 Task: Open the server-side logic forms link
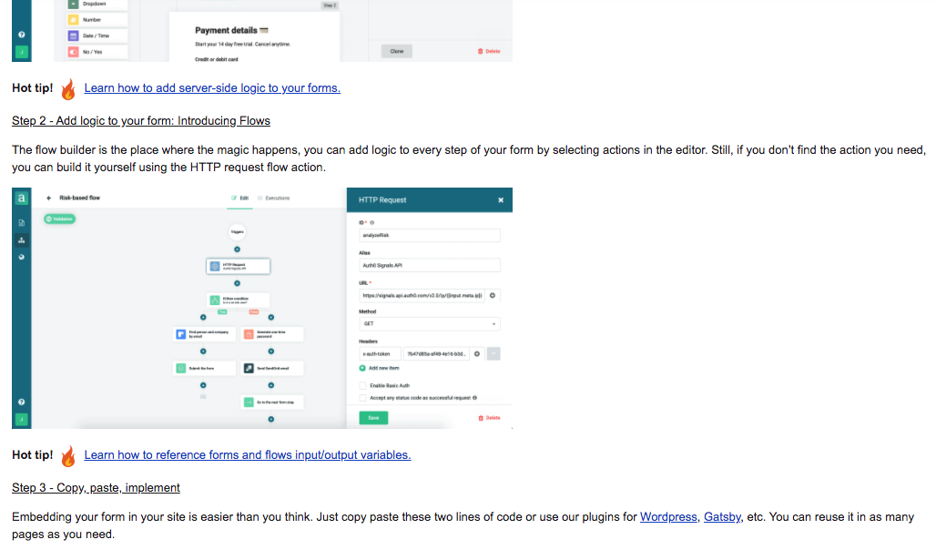click(x=212, y=88)
